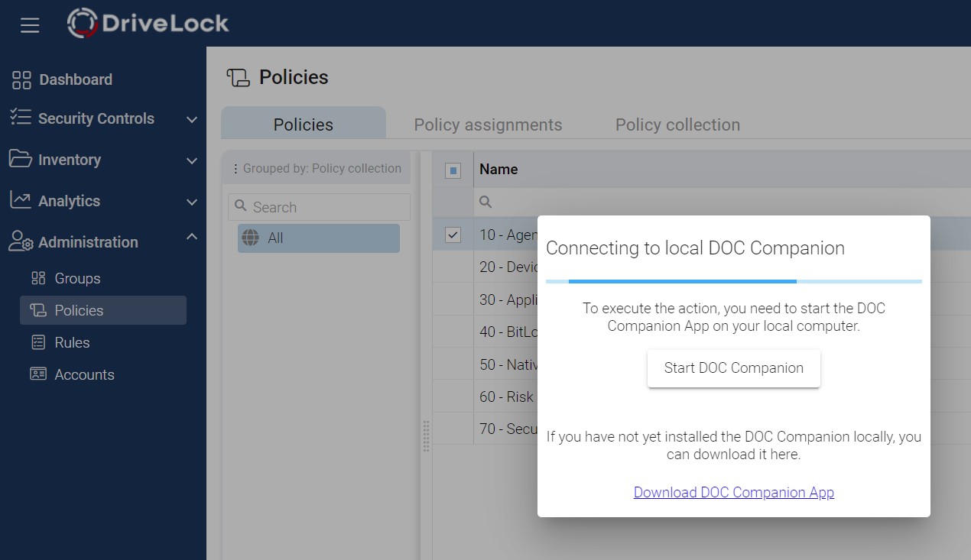Screen dimensions: 971x560
Task: Toggle the select-all checkbox in header
Action: (x=453, y=170)
